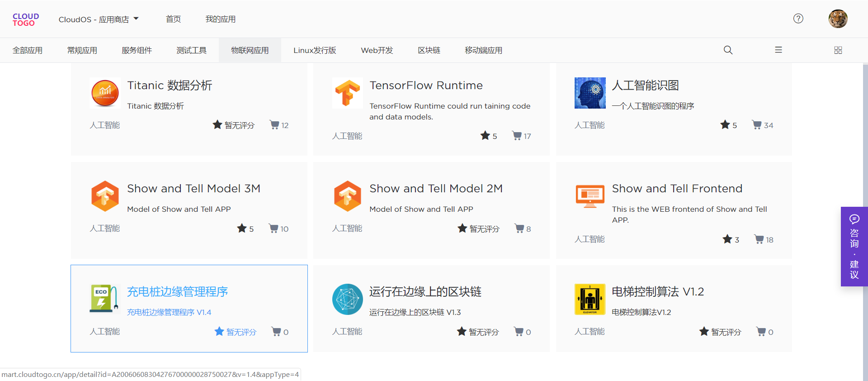Screen dimensions: 868x381
Task: Switch to the Linux发行版 category tab
Action: click(315, 50)
